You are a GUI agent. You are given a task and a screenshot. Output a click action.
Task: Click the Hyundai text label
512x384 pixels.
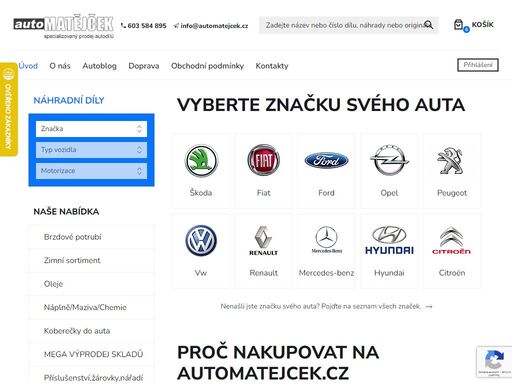click(x=389, y=273)
